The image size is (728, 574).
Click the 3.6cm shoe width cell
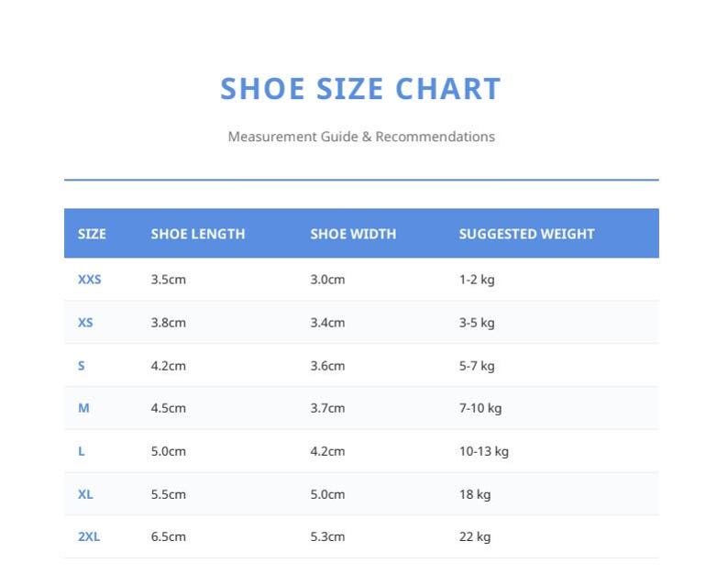[327, 366]
